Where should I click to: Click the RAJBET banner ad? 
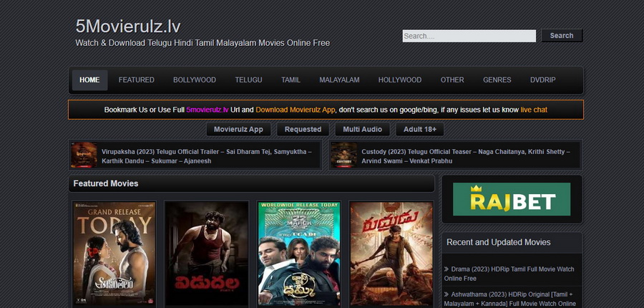pyautogui.click(x=512, y=199)
